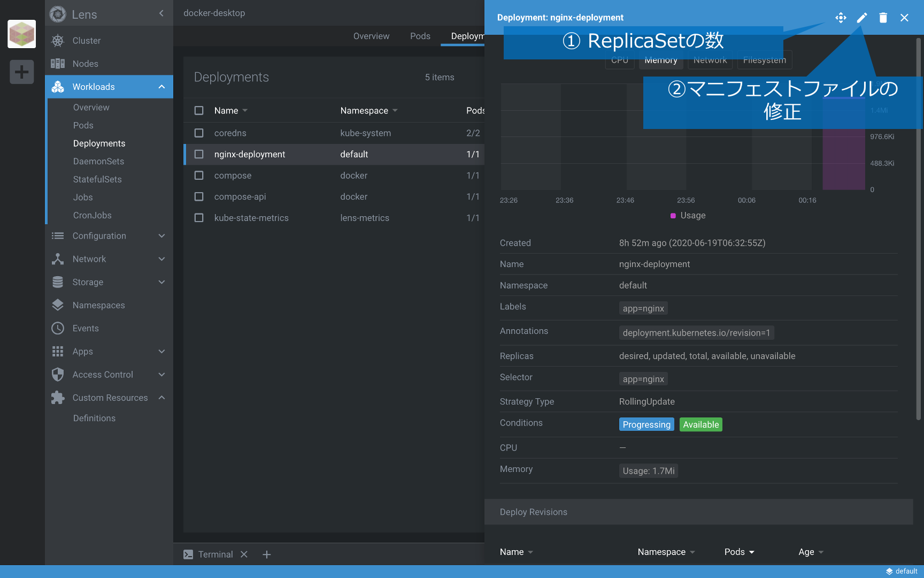The image size is (924, 578).
Task: Click the Apps grid icon
Action: 58,351
